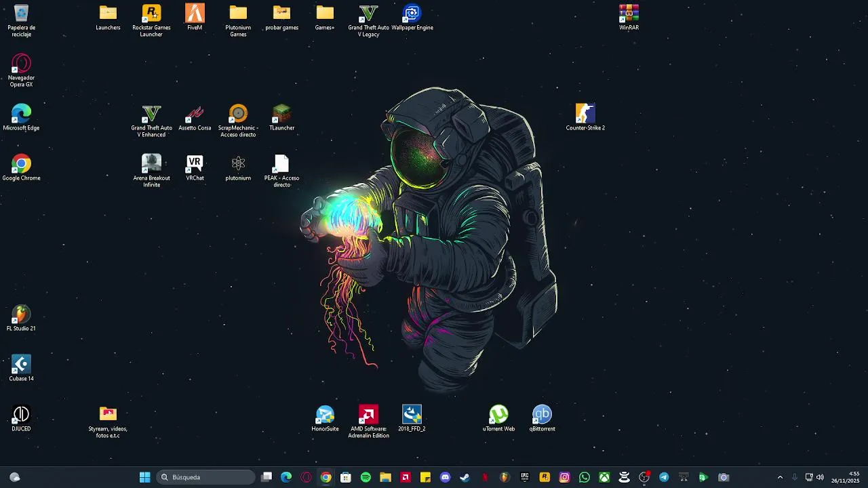Open Navegador Opera GX desktop shortcut

21,70
